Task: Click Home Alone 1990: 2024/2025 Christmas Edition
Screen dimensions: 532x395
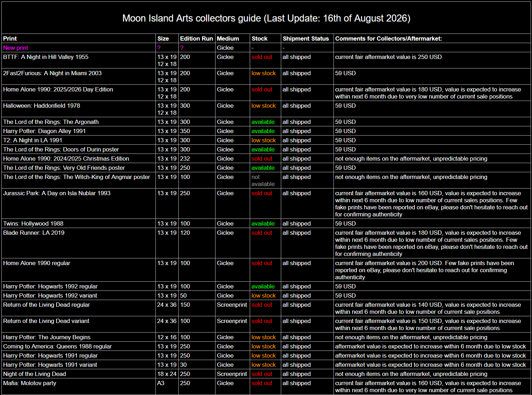Action: [x=66, y=158]
